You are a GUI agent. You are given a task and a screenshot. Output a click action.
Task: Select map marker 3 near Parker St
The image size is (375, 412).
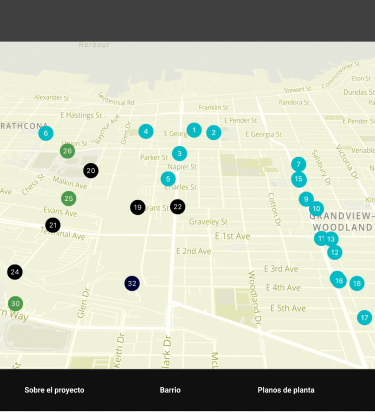click(x=179, y=153)
